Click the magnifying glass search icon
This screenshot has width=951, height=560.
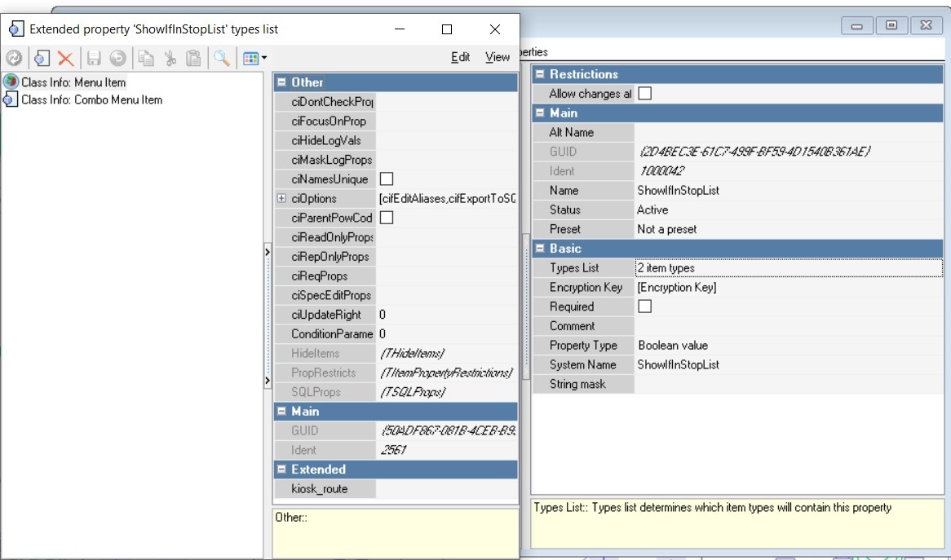click(x=221, y=58)
